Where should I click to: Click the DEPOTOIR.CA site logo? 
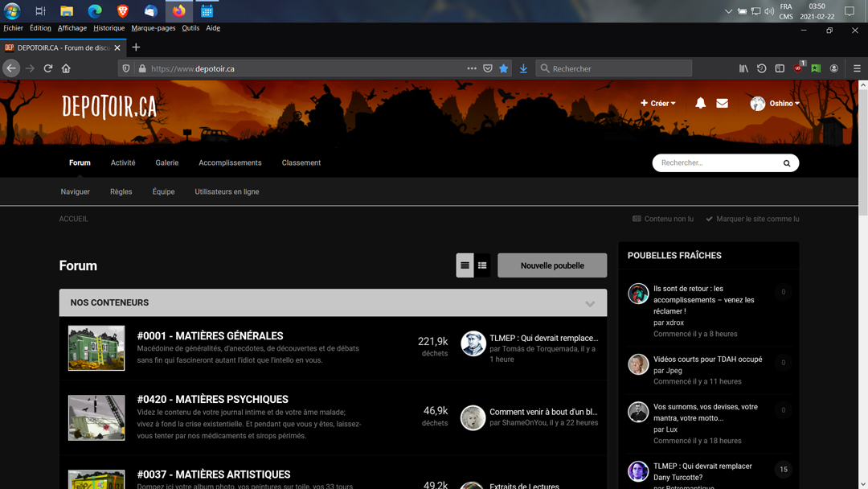[109, 106]
